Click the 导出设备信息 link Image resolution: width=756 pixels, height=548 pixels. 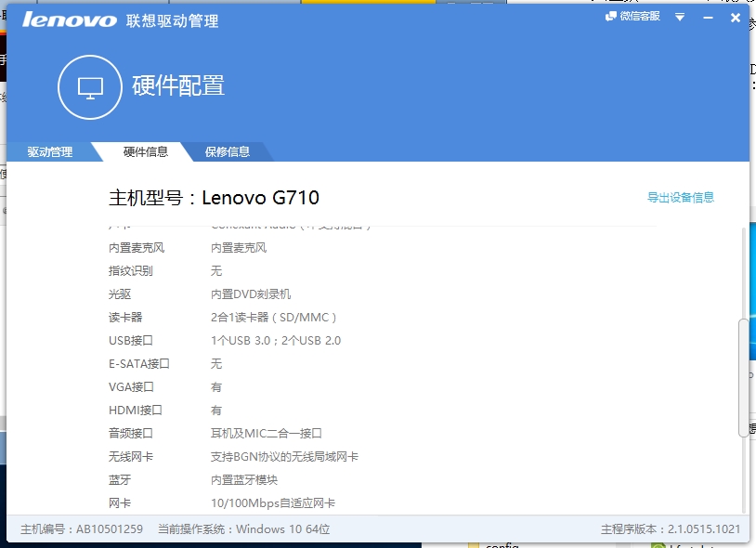click(681, 197)
